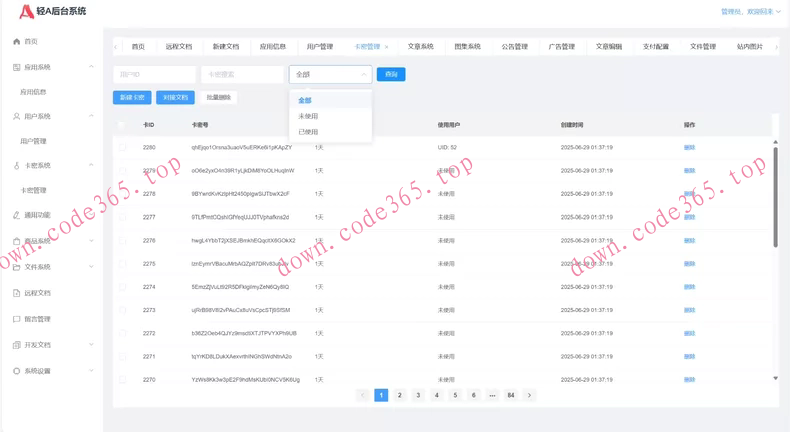Click the 轻A后台系统 red logo

coord(26,11)
